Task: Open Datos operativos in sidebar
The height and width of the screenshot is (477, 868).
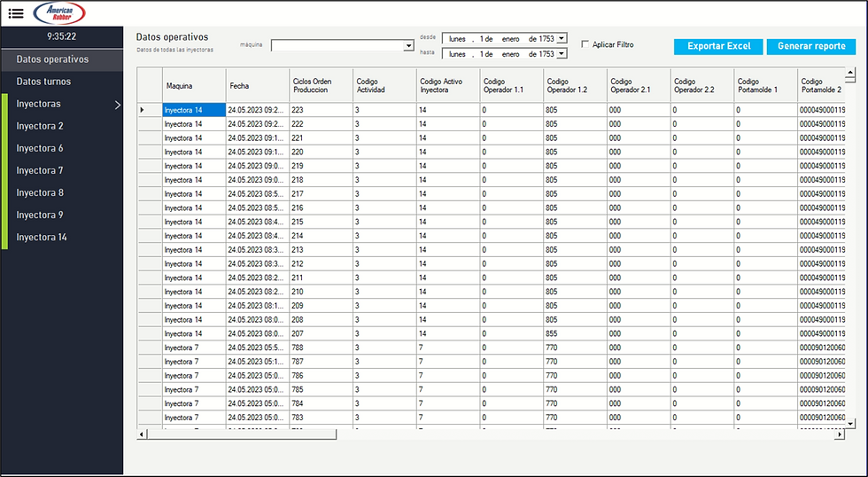Action: 62,59
